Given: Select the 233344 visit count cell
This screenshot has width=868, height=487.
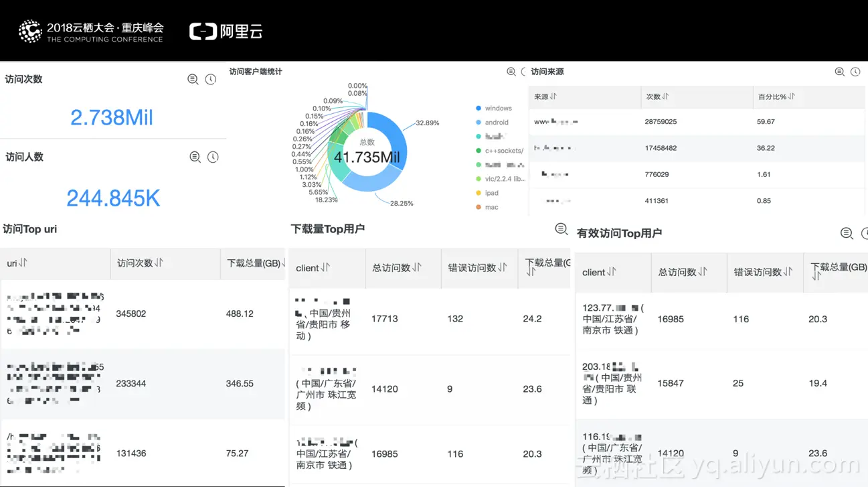Looking at the screenshot, I should [x=131, y=384].
